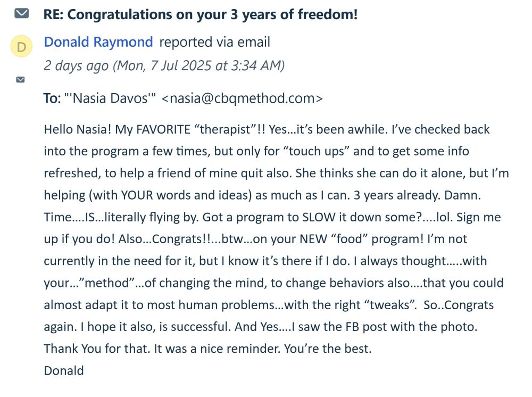Click the yellow "D" sender avatar
Screen dimensions: 532x397
(x=21, y=47)
